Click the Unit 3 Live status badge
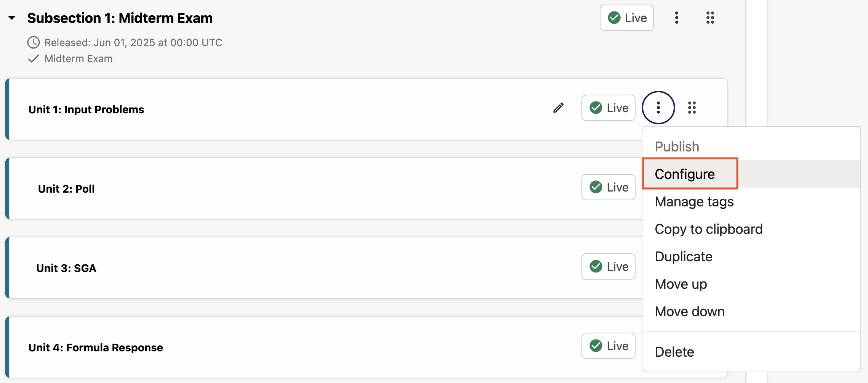 (608, 267)
